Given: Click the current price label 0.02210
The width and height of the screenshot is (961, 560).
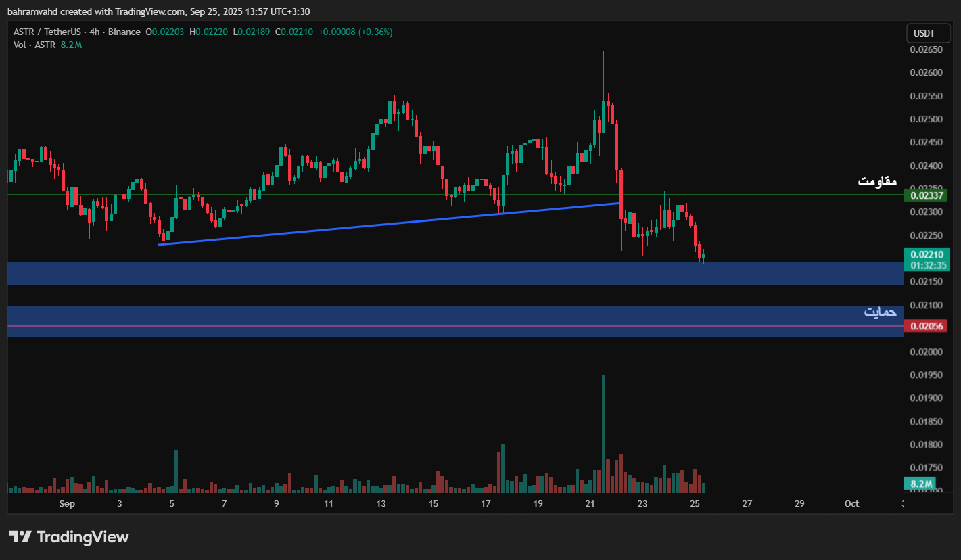Looking at the screenshot, I should (927, 254).
